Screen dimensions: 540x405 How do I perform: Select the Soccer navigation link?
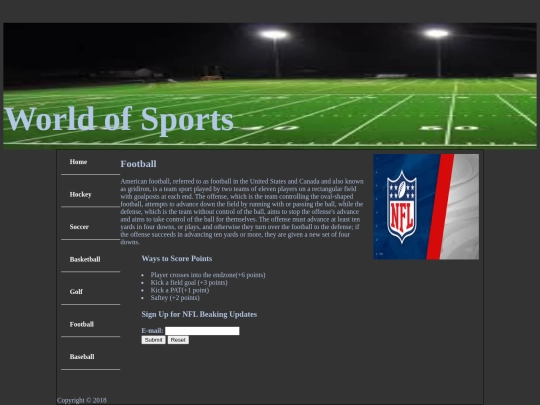79,227
